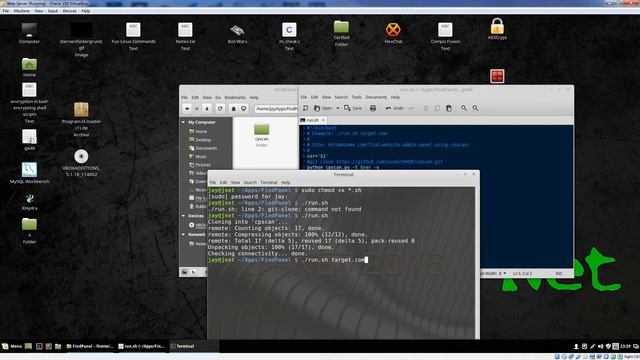The image size is (640, 360).
Task: Open the View menu in the Terminal window
Action: coord(235,182)
